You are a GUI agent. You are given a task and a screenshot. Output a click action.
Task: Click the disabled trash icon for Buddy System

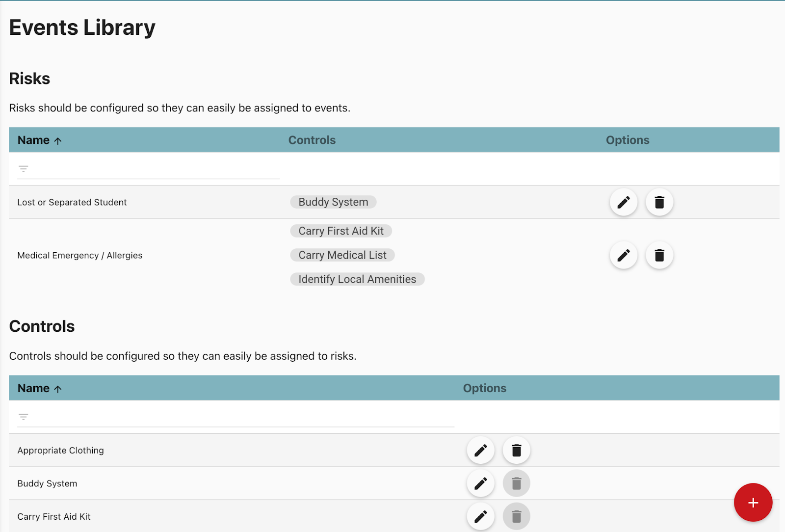click(x=516, y=483)
